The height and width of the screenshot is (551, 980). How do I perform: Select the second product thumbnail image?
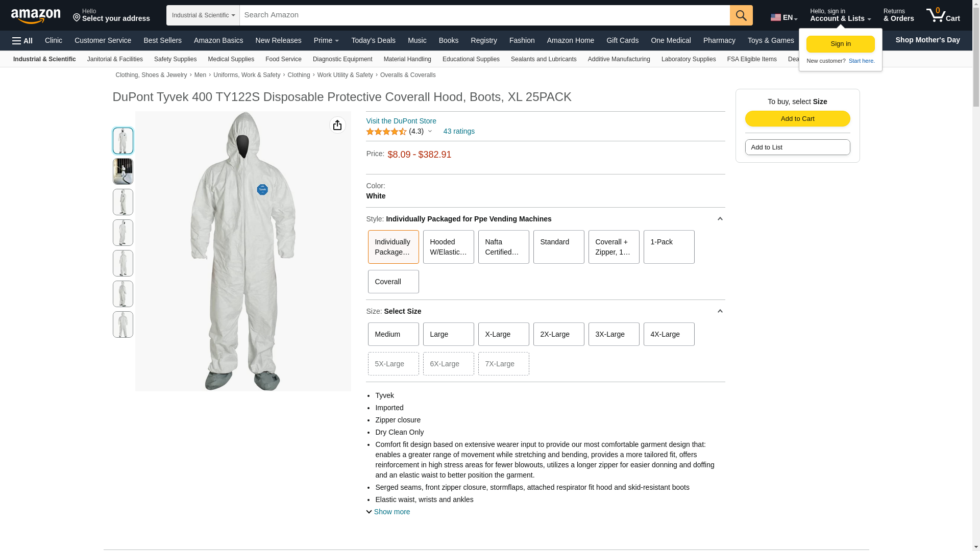point(123,171)
